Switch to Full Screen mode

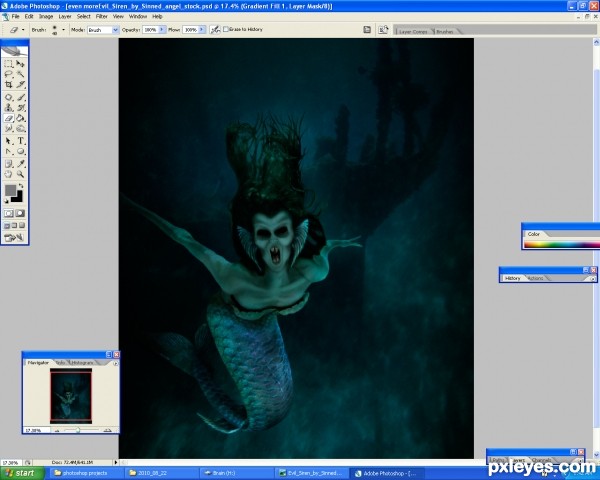(22, 225)
